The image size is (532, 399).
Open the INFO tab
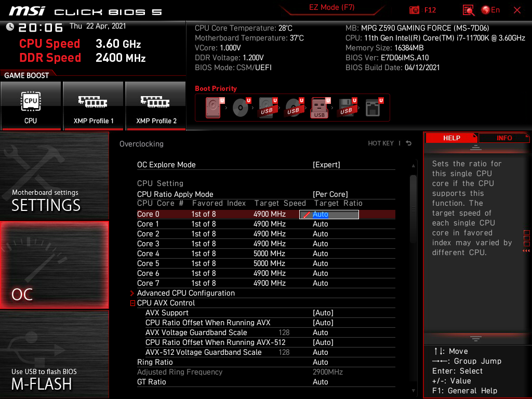coord(504,138)
